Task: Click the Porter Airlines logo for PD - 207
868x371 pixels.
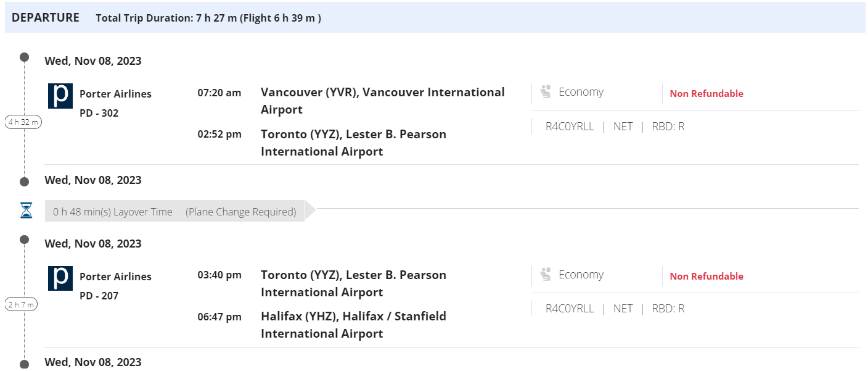Action: 60,278
